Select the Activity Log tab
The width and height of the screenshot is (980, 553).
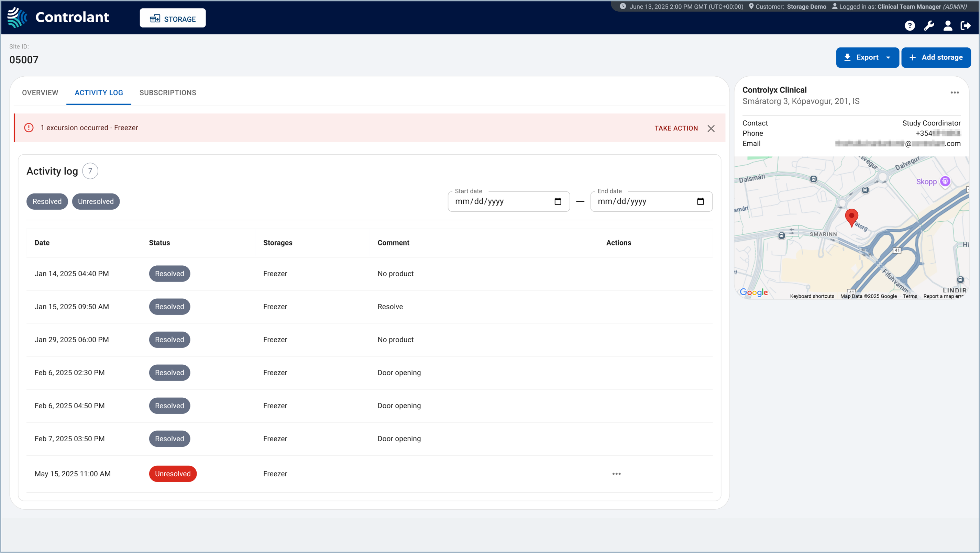click(99, 92)
